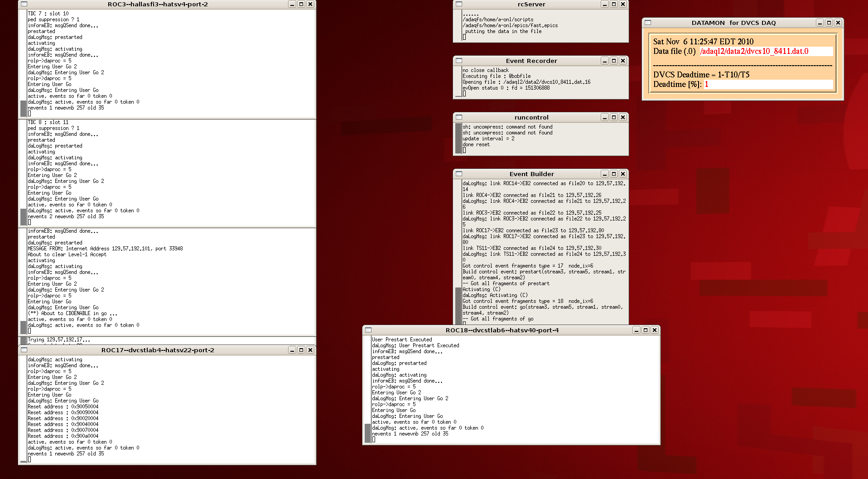Maximize the Event Recorder window
This screenshot has width=868, height=479.
click(x=614, y=61)
